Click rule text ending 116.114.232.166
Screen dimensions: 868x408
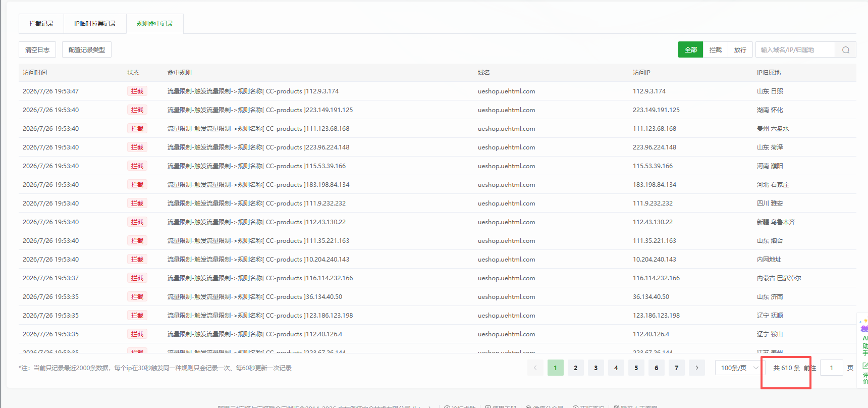click(260, 278)
